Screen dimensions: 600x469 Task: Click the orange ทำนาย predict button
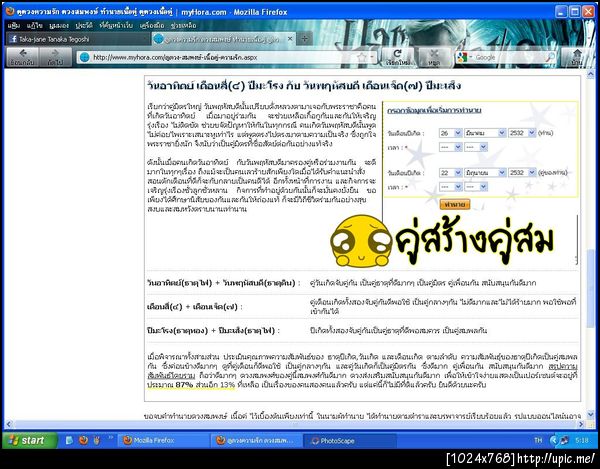click(x=455, y=205)
